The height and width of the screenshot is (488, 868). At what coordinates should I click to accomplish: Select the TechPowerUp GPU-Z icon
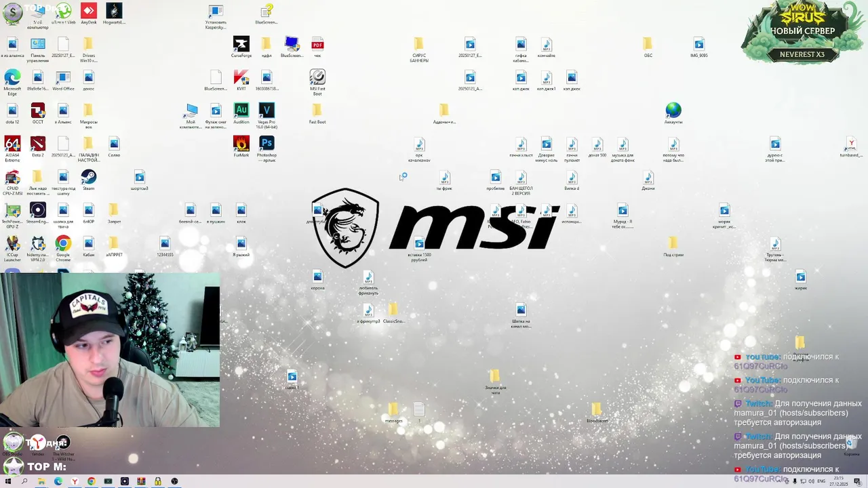(12, 215)
